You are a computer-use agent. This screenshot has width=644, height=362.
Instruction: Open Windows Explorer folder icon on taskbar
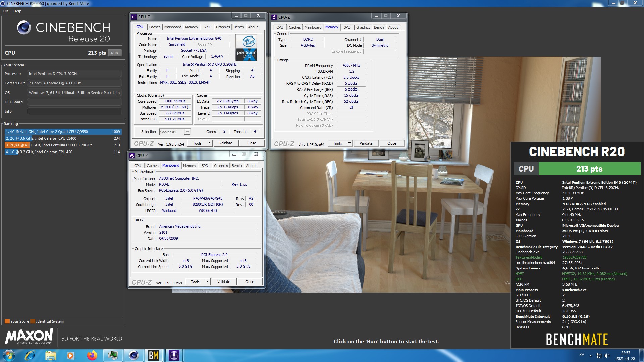point(50,355)
